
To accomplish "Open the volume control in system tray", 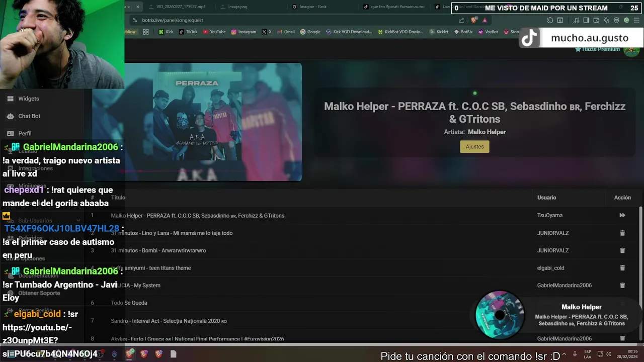I will click(x=608, y=354).
